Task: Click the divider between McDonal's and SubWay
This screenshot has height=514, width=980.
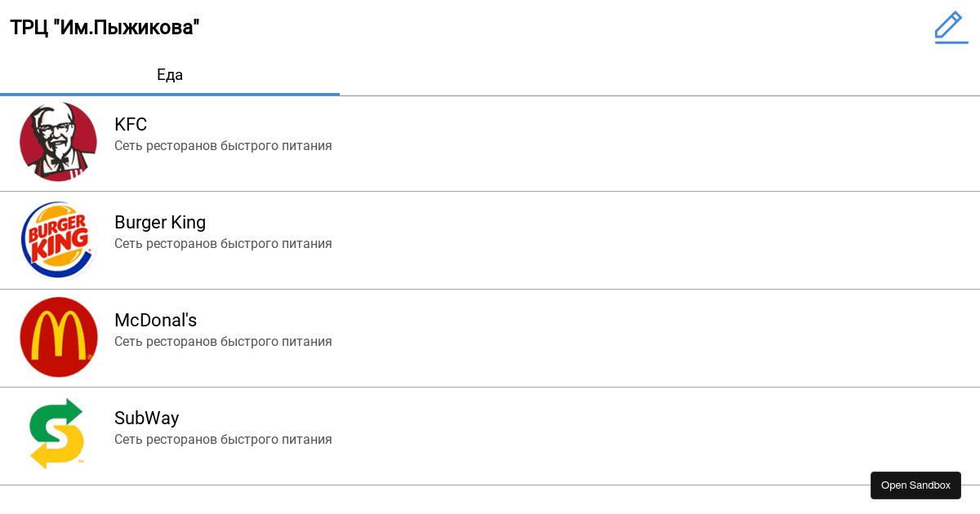Action: 490,388
